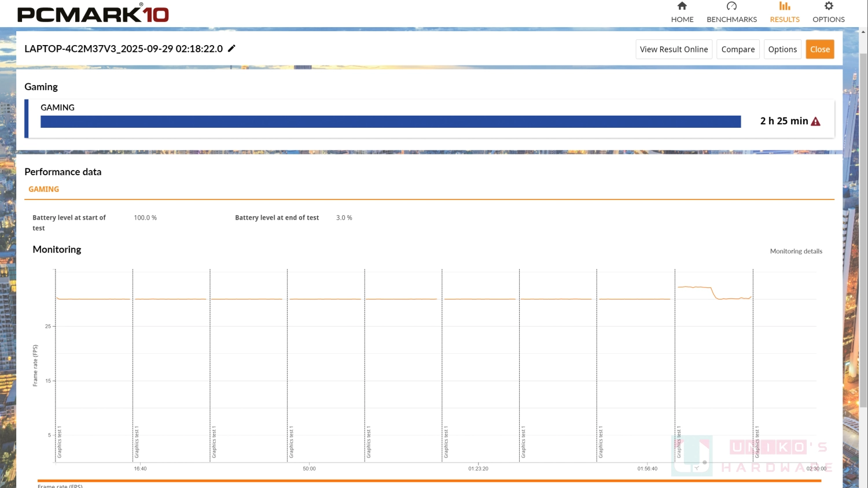This screenshot has height=488, width=868.
Task: Click the 15 FPS y-axis label
Action: click(48, 380)
